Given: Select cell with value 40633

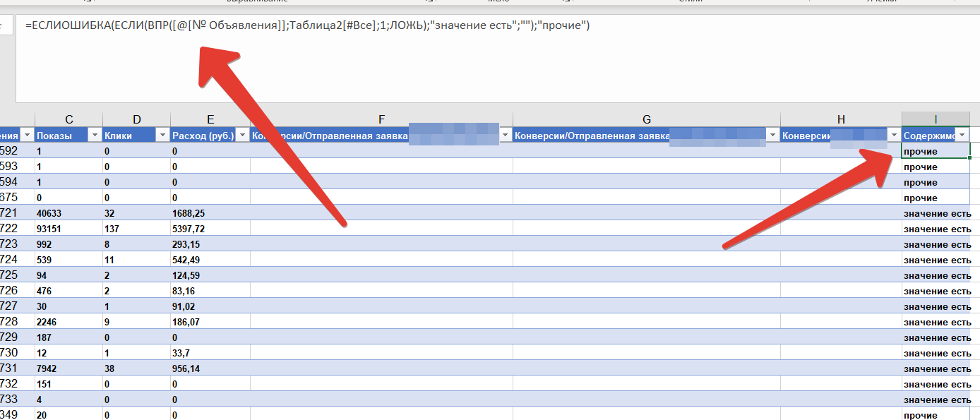Looking at the screenshot, I should [x=68, y=213].
